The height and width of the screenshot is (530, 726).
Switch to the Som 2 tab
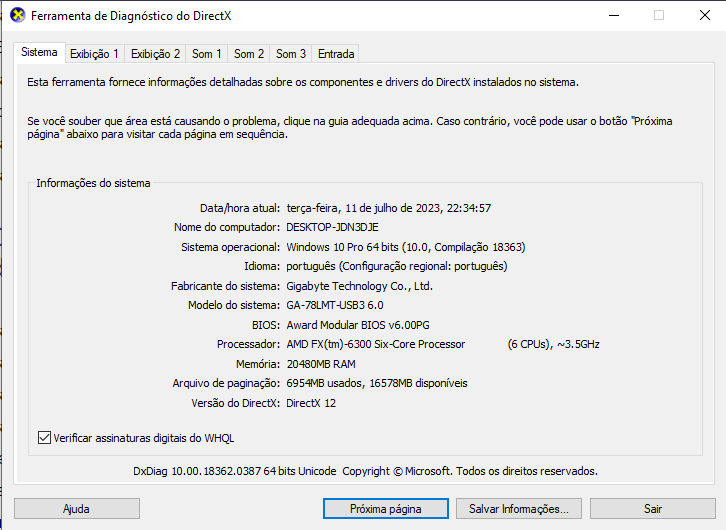[249, 54]
